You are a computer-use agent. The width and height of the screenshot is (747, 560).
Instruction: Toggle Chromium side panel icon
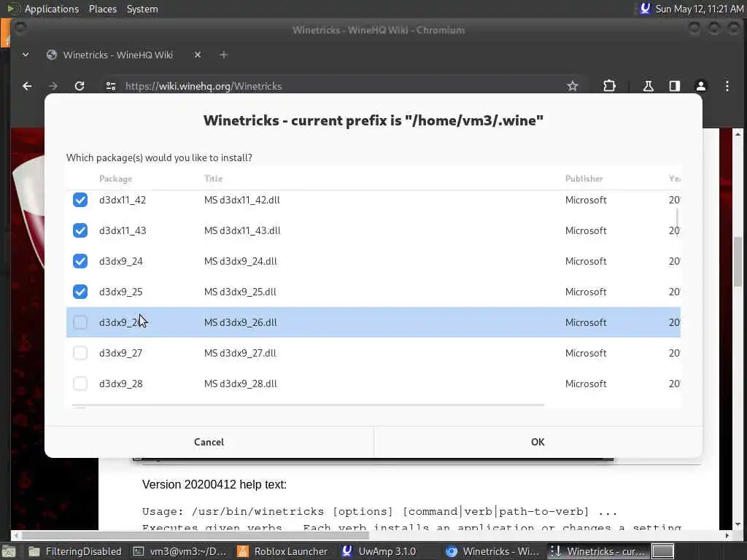coord(674,86)
